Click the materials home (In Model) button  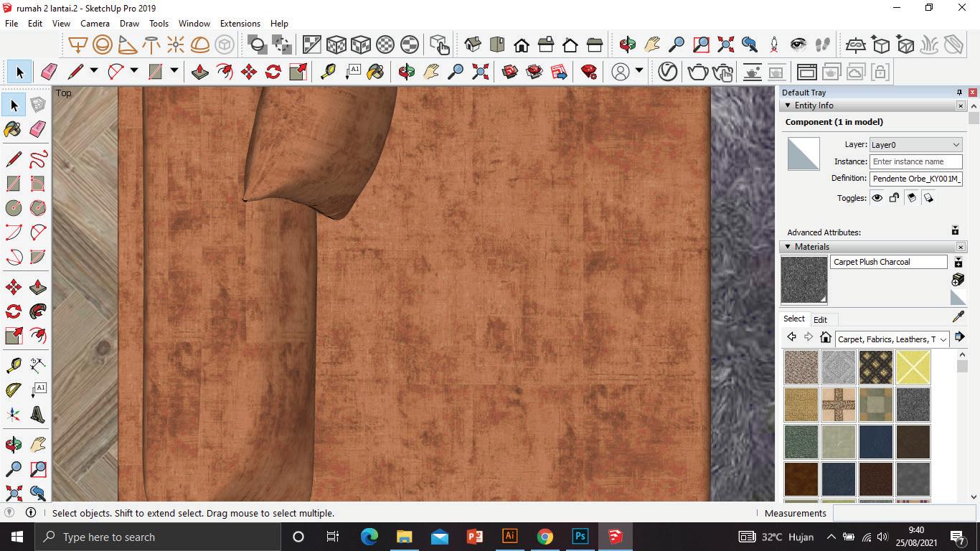click(x=826, y=338)
